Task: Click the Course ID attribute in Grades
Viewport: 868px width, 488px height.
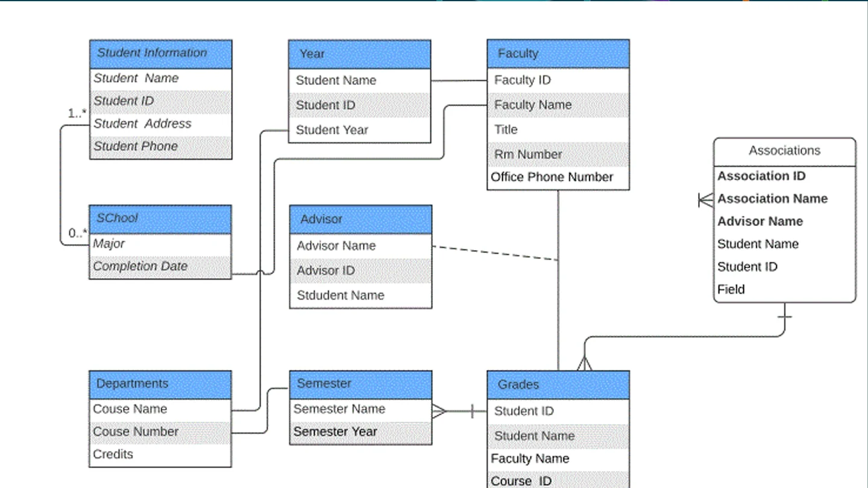Action: (x=558, y=480)
